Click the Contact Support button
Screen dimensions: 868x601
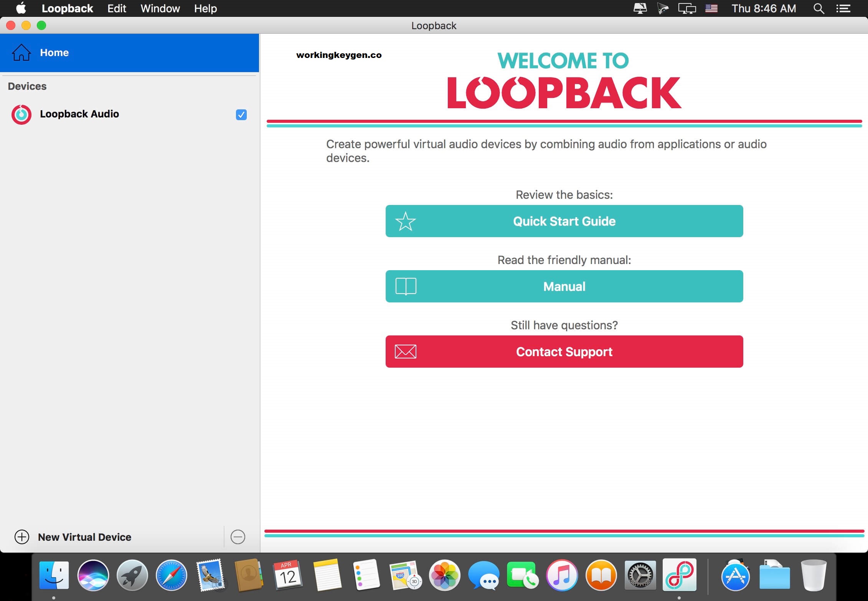click(564, 351)
